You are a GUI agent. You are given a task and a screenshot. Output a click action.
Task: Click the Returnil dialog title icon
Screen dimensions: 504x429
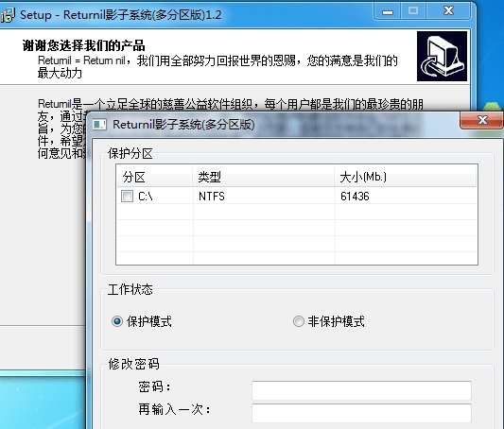[99, 125]
